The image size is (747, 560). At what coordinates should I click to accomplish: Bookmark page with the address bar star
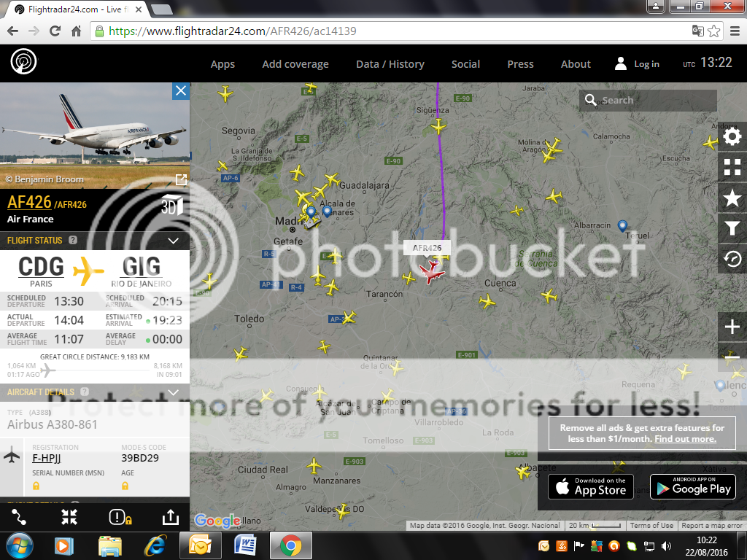pos(713,31)
